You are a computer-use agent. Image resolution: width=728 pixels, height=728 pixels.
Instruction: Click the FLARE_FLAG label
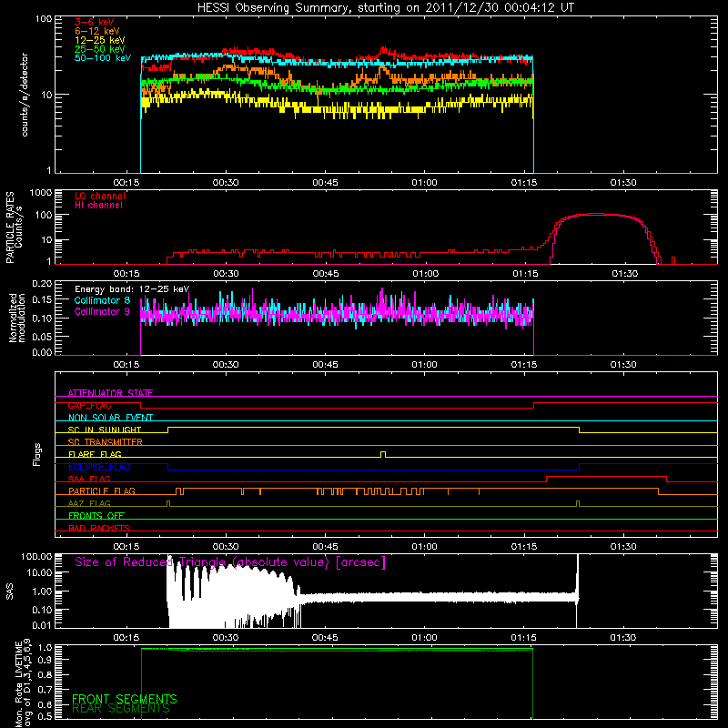tap(95, 454)
